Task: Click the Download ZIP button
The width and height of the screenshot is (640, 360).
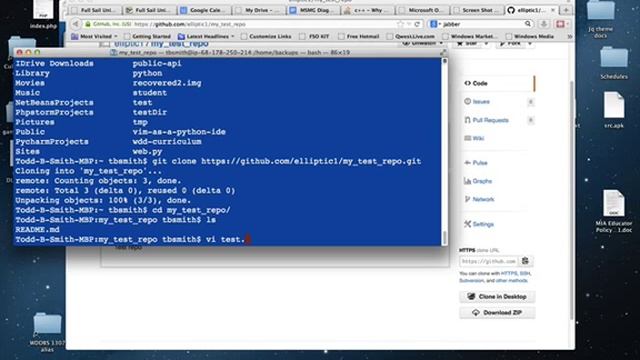Action: 497,313
